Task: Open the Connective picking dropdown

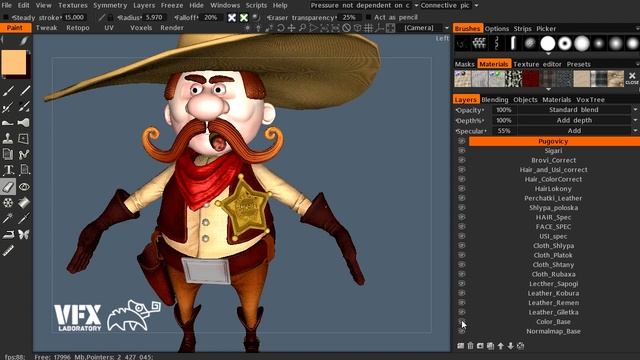Action: click(449, 5)
